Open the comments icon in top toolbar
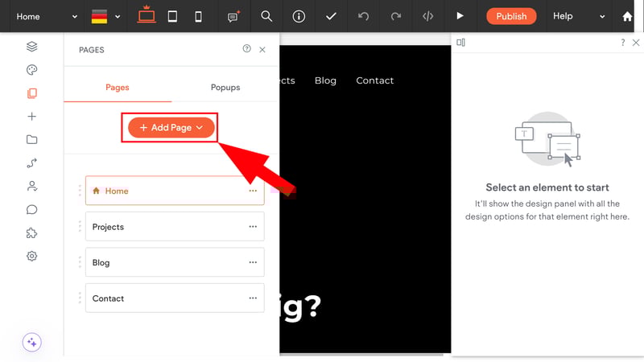This screenshot has height=362, width=644. click(233, 16)
